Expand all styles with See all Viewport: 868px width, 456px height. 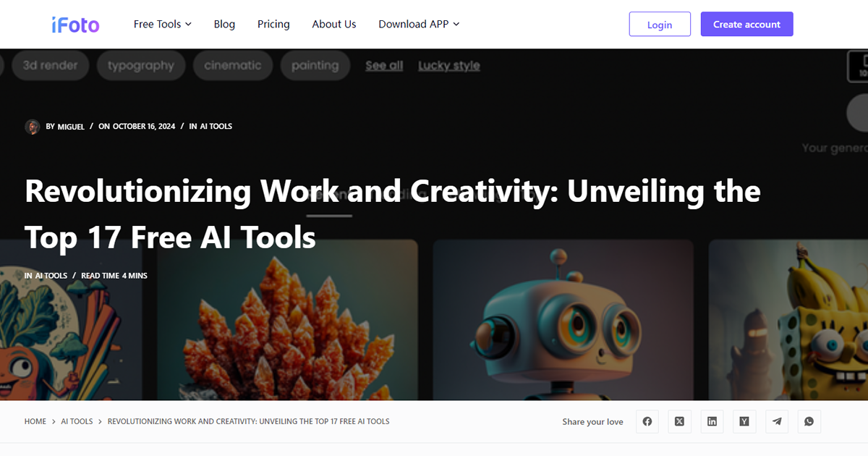point(384,64)
